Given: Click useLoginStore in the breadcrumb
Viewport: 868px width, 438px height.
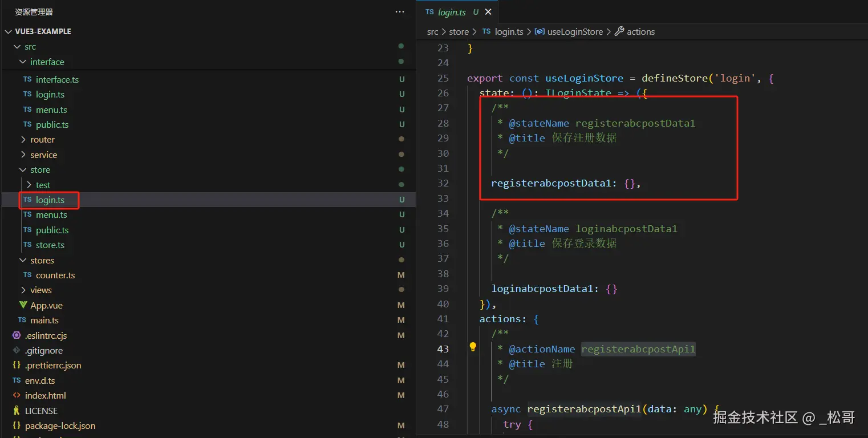Looking at the screenshot, I should tap(574, 32).
